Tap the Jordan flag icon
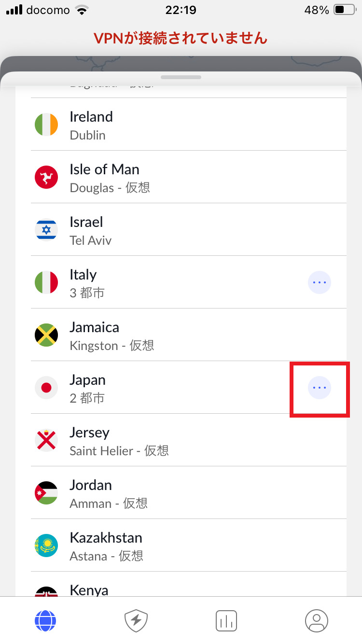The width and height of the screenshot is (362, 644). pyautogui.click(x=46, y=493)
